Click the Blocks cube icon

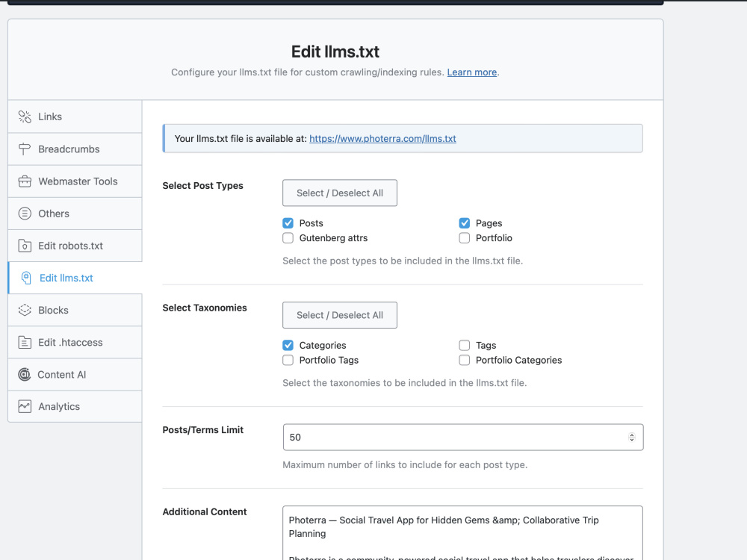[25, 310]
